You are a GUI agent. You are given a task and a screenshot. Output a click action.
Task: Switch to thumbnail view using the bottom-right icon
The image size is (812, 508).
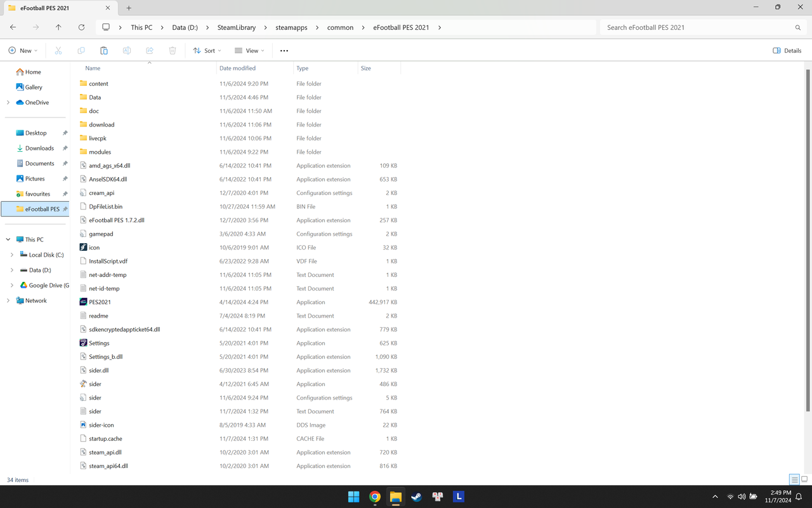(x=806, y=479)
